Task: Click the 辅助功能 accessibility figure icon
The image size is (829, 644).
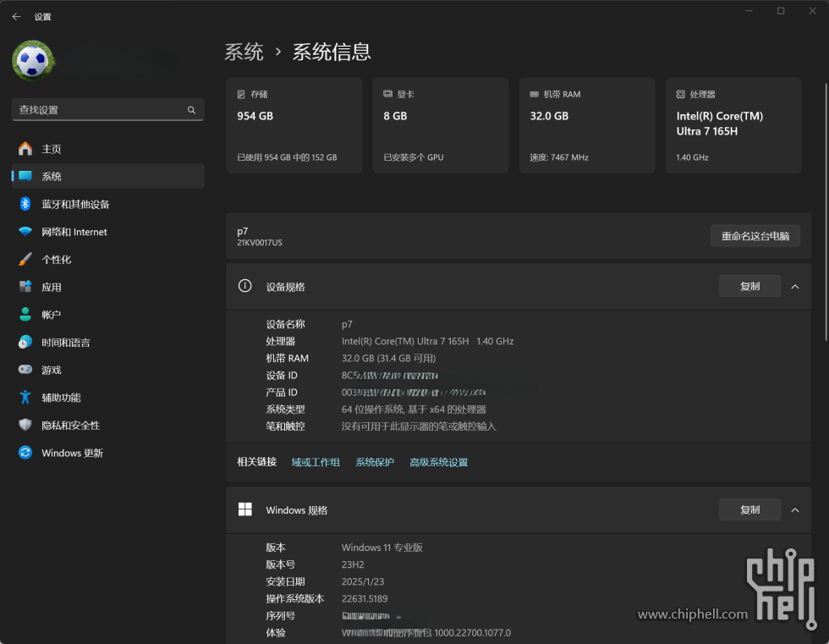Action: click(25, 397)
